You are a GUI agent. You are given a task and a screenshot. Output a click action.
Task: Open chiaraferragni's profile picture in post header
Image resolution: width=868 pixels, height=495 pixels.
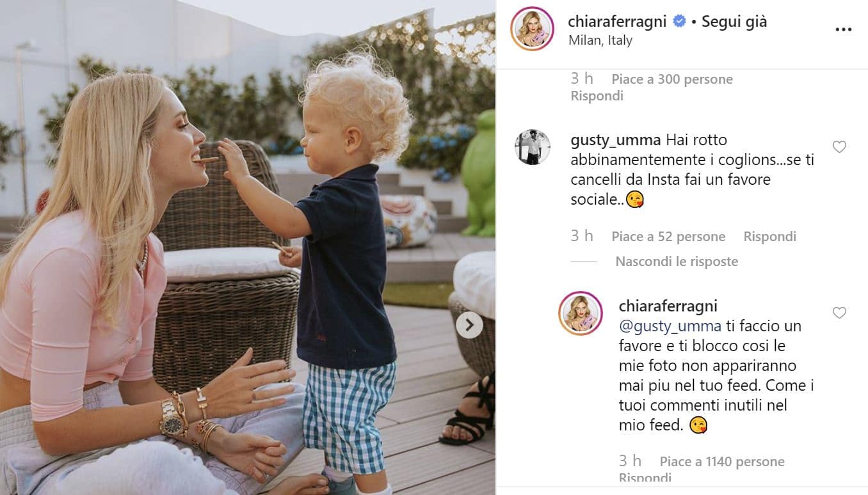pyautogui.click(x=532, y=28)
